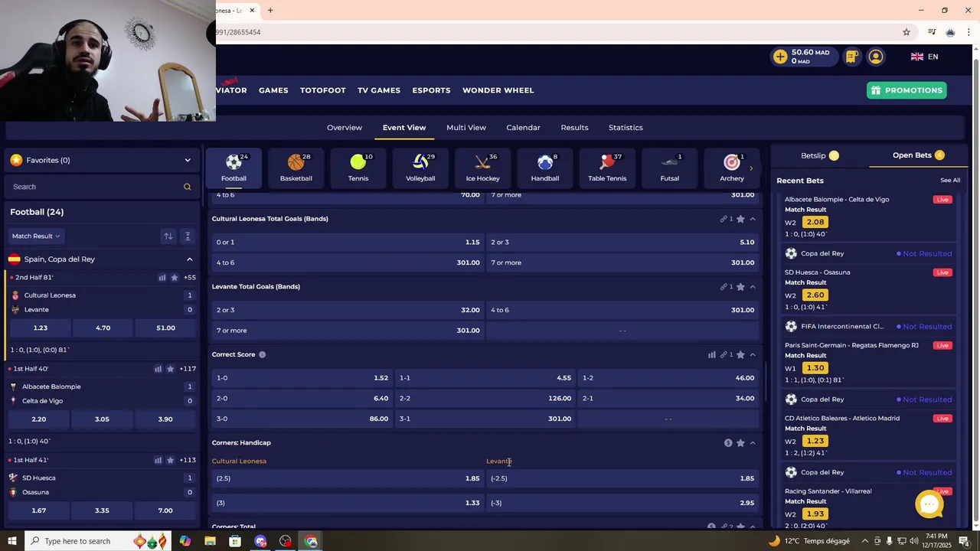
Task: Select Table Tennis sport icon
Action: pyautogui.click(x=607, y=168)
